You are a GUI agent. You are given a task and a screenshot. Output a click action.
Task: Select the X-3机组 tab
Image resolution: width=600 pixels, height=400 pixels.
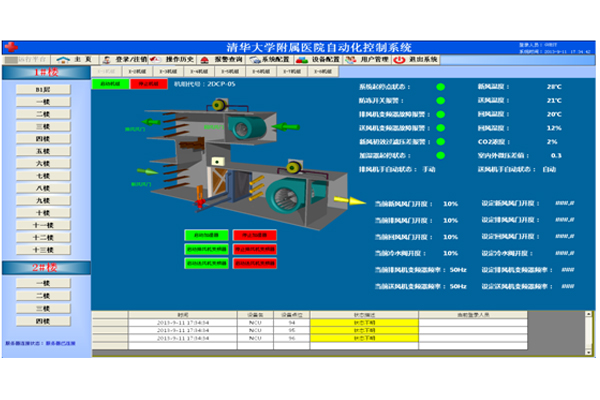coord(168,72)
